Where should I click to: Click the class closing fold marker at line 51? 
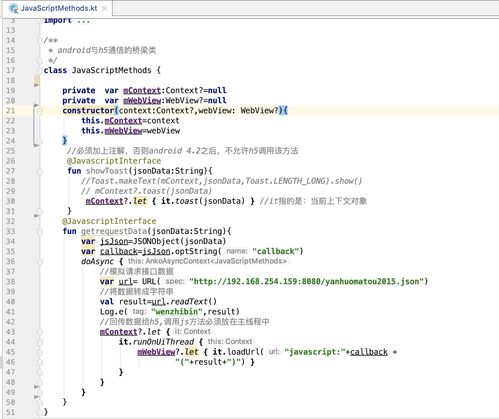[40, 412]
